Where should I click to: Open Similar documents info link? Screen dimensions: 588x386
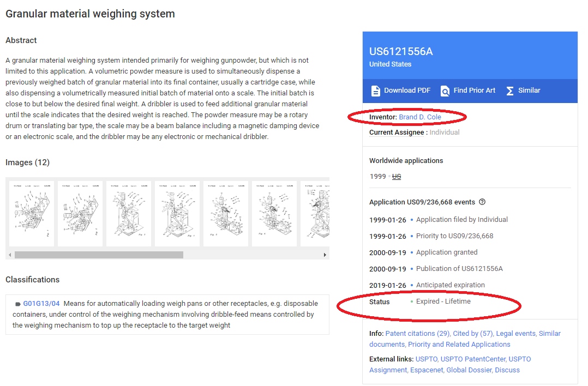pos(465,339)
